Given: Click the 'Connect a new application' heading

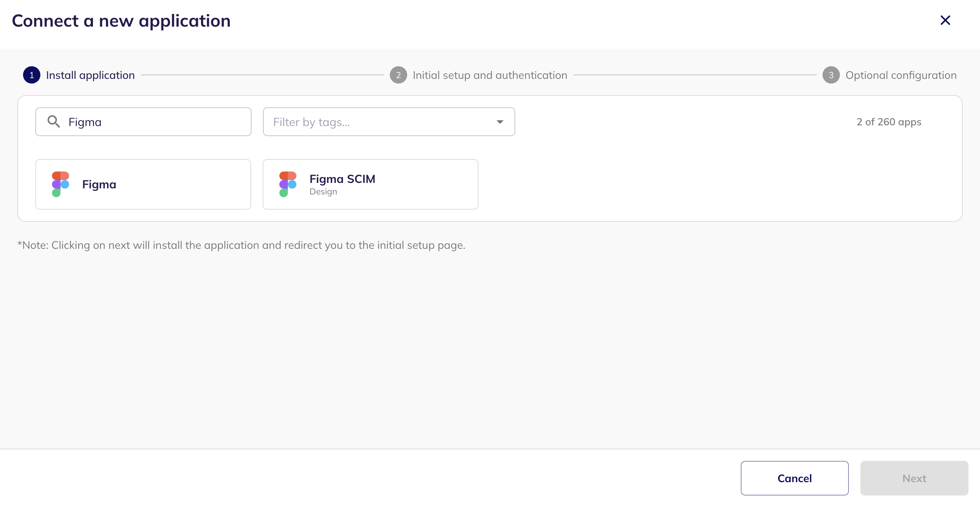Looking at the screenshot, I should [121, 21].
